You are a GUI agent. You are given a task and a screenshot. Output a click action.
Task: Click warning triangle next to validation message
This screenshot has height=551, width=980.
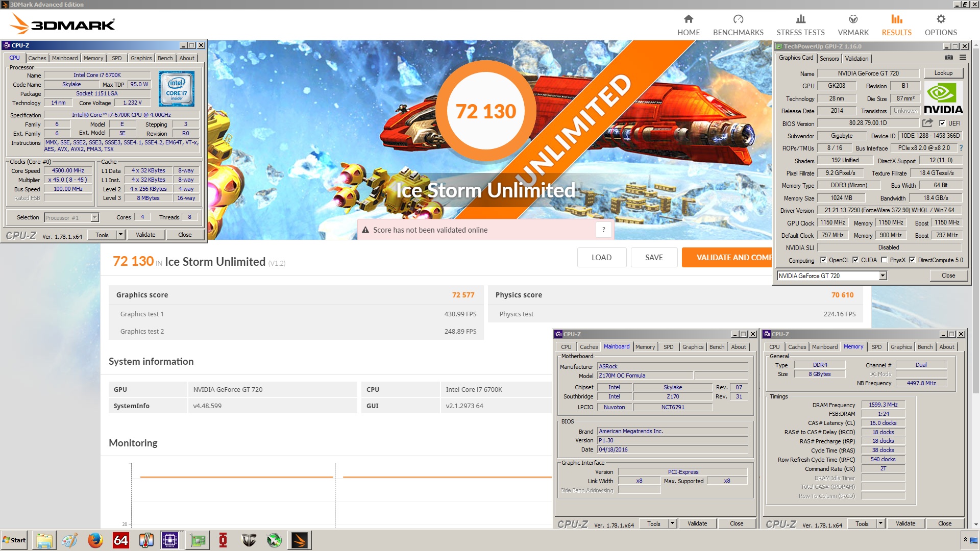(x=365, y=230)
